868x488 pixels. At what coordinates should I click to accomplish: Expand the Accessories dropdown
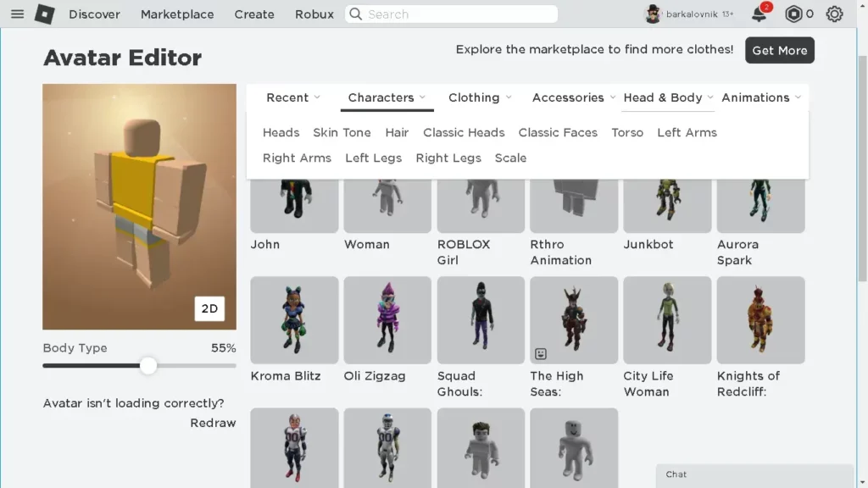pos(574,97)
